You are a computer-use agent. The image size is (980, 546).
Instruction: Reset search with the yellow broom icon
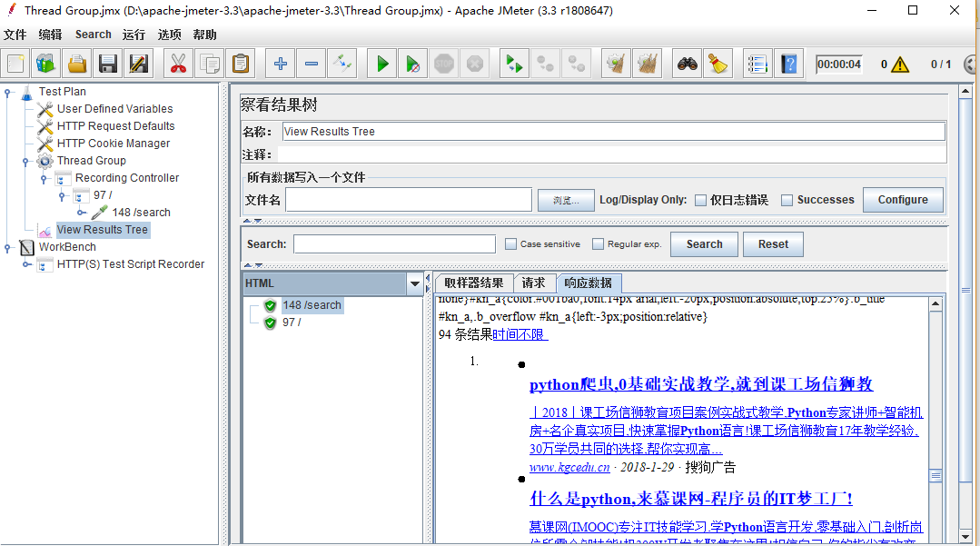tap(718, 64)
